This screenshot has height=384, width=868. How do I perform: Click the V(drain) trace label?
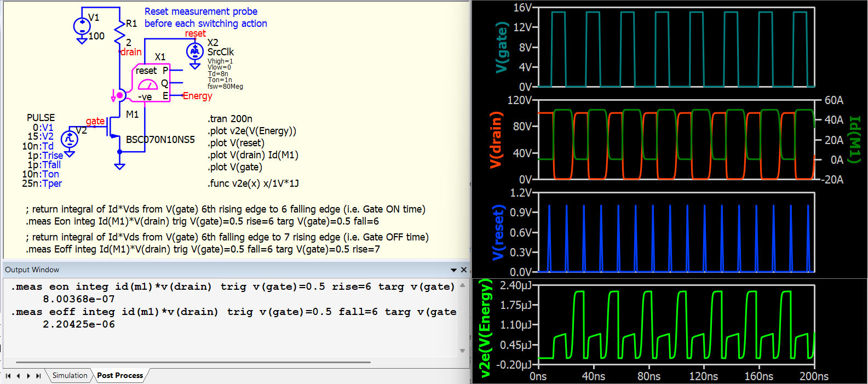(x=495, y=140)
